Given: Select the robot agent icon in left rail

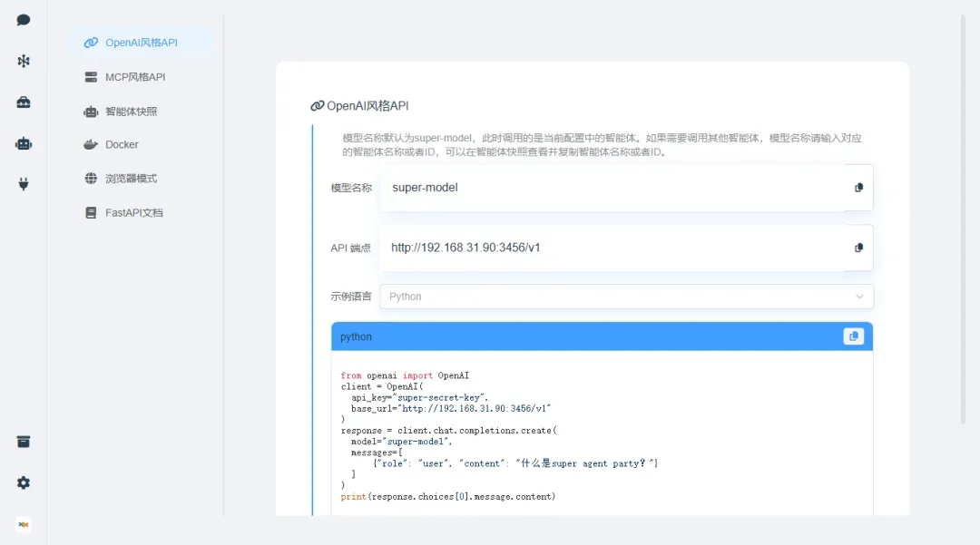Looking at the screenshot, I should pos(24,143).
